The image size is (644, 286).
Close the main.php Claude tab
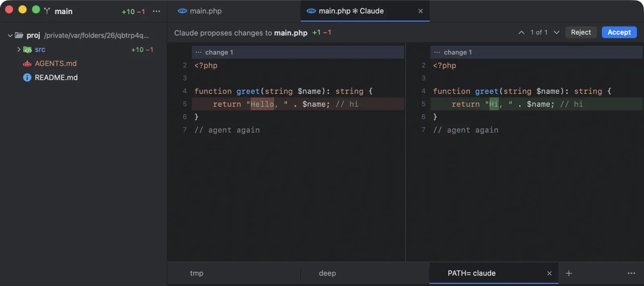(421, 11)
